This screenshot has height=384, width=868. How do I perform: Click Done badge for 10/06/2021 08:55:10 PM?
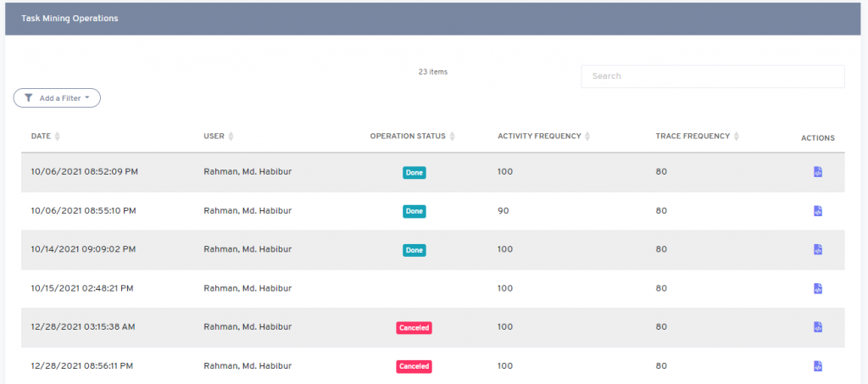point(414,211)
